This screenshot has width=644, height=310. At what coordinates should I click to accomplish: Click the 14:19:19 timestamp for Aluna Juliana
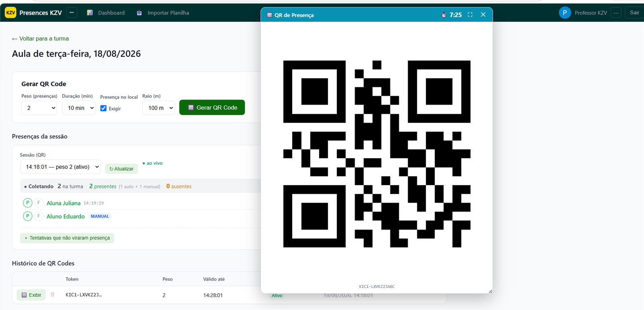94,203
